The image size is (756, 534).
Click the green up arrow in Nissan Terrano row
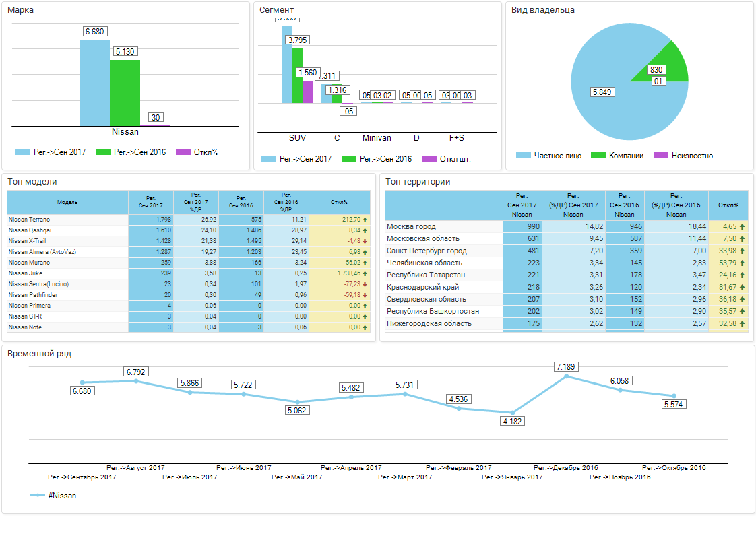[365, 220]
